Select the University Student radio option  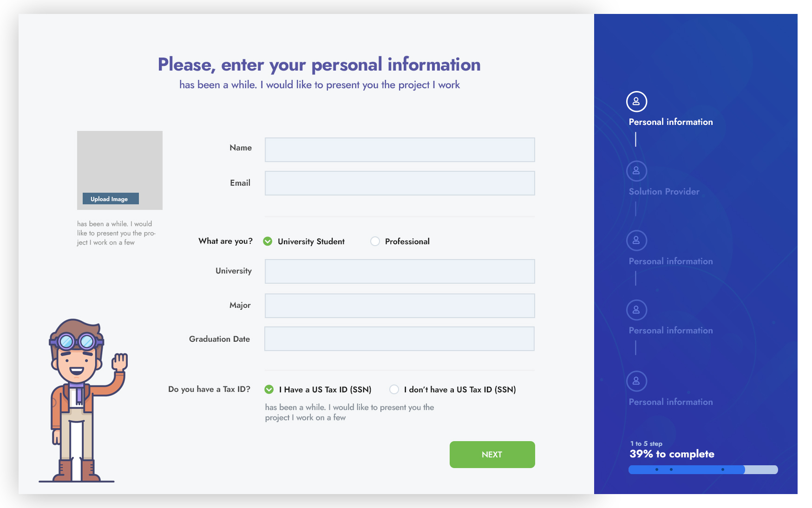coord(268,241)
